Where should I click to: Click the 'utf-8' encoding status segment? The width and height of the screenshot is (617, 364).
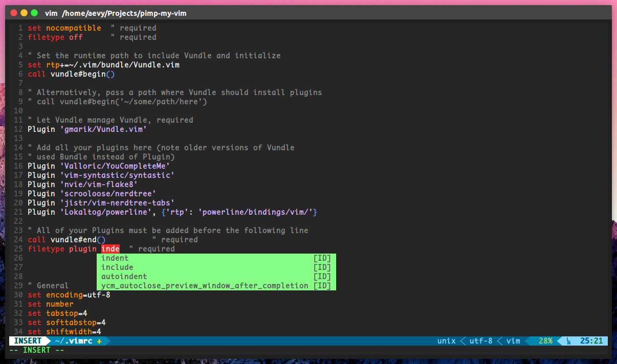[481, 340]
